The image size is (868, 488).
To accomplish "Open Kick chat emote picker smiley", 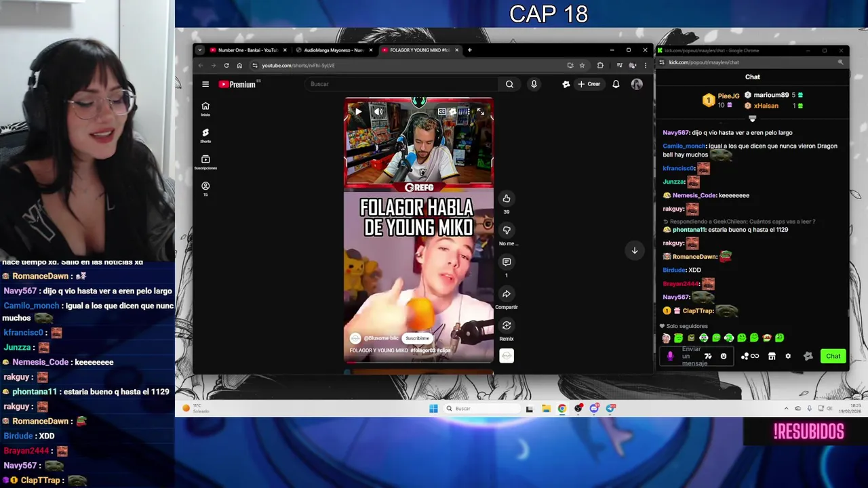I will pos(723,357).
